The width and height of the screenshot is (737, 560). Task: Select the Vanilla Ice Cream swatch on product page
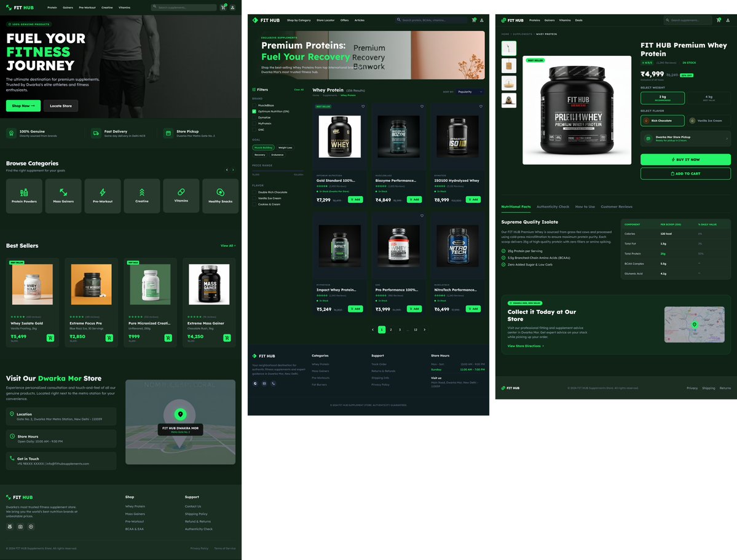click(709, 120)
